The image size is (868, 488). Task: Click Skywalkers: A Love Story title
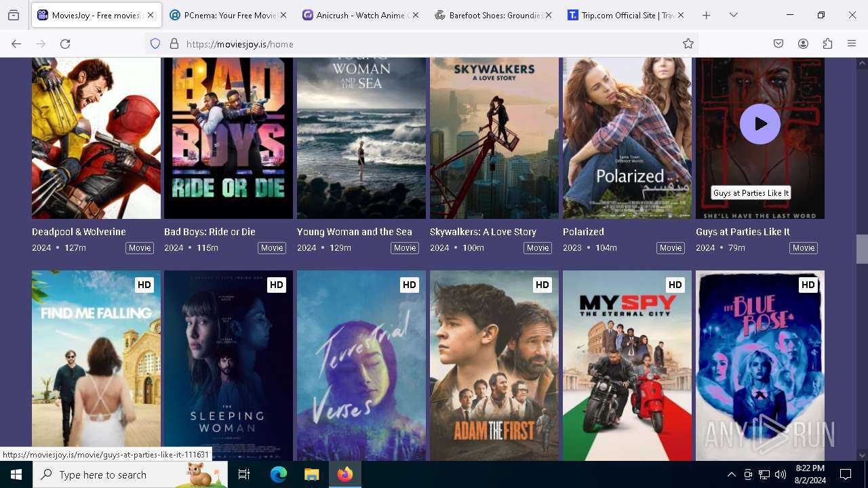coord(483,232)
